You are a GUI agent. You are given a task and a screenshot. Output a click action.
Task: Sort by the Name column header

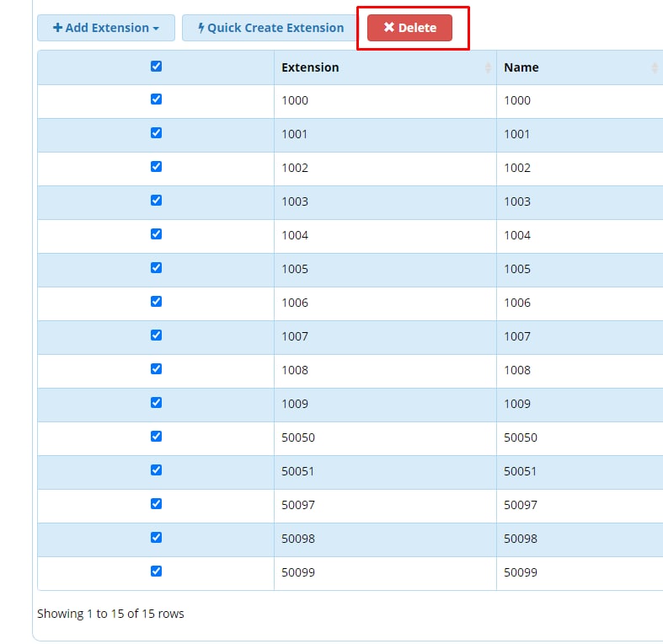[x=580, y=67]
